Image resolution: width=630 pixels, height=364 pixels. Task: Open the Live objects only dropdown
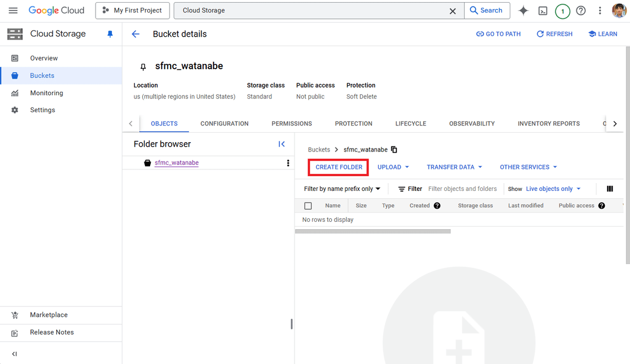tap(553, 189)
